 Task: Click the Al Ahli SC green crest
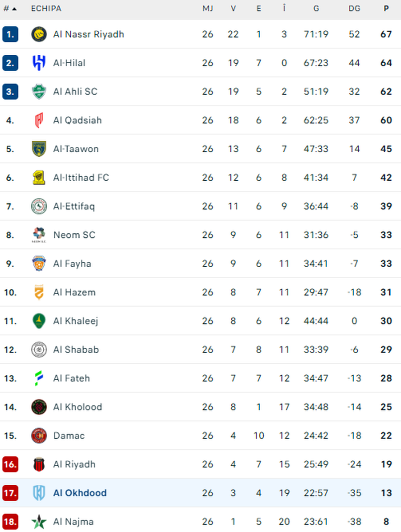pos(39,92)
